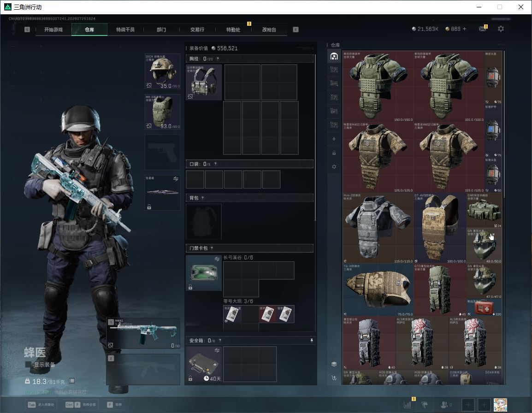The image size is (532, 413).
Task: Click the first empty squad plus slot
Action: pos(467,405)
